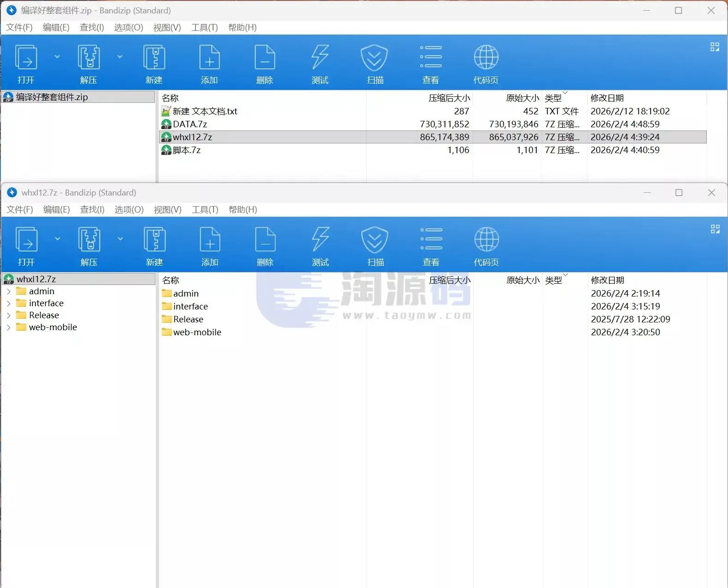Select the 新建 文本文档.txt file

pos(432,111)
